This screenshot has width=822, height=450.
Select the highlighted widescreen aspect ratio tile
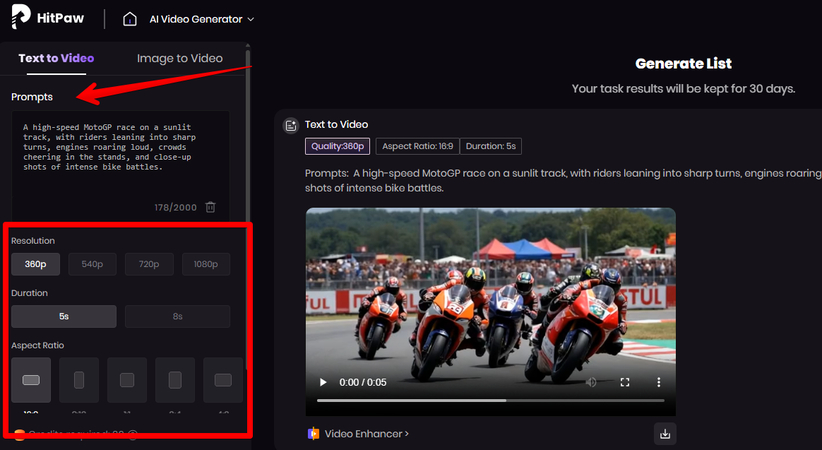pos(31,380)
